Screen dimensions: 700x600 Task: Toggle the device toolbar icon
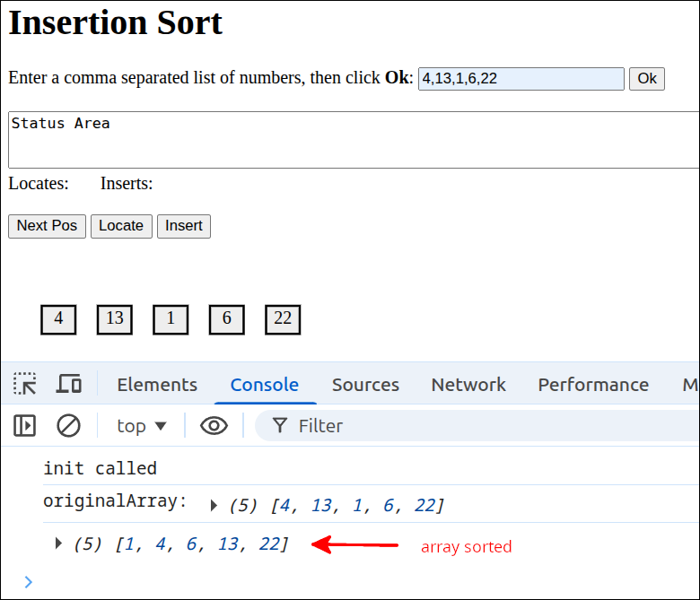point(69,384)
